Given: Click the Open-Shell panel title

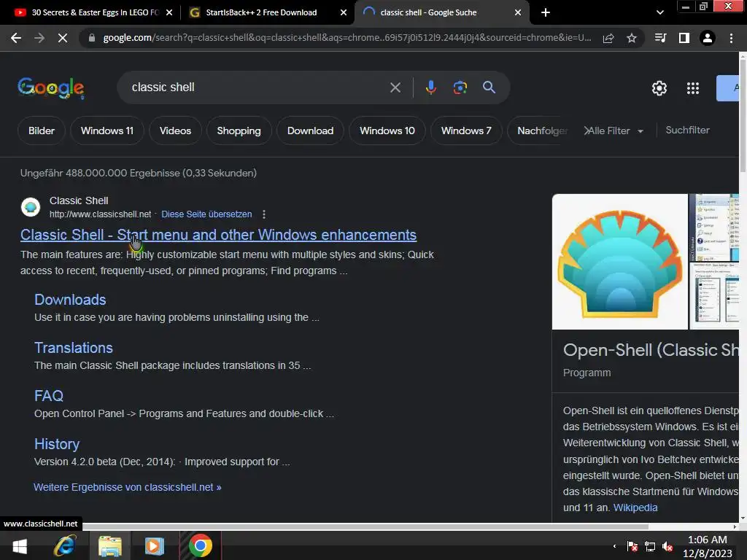Looking at the screenshot, I should click(x=651, y=350).
